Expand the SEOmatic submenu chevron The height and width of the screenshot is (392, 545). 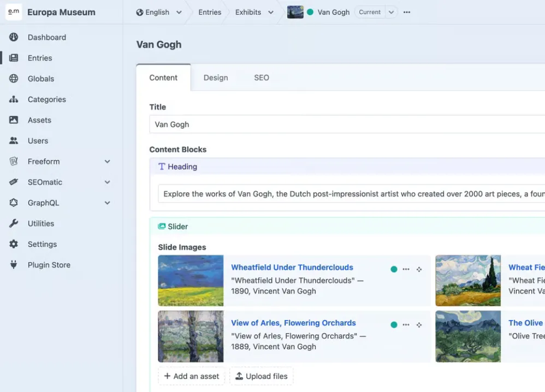pos(108,182)
